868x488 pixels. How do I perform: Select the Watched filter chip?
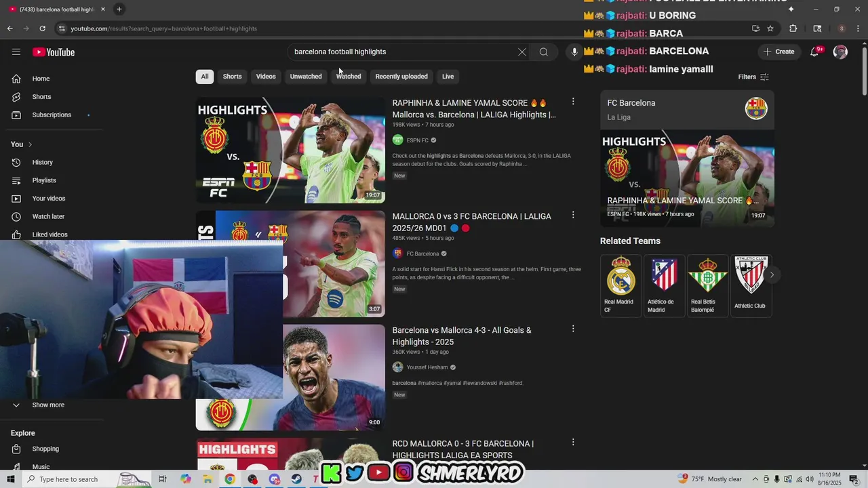[349, 77]
